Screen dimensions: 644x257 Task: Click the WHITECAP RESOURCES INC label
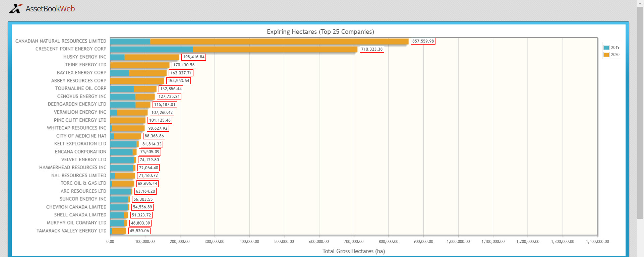point(76,128)
